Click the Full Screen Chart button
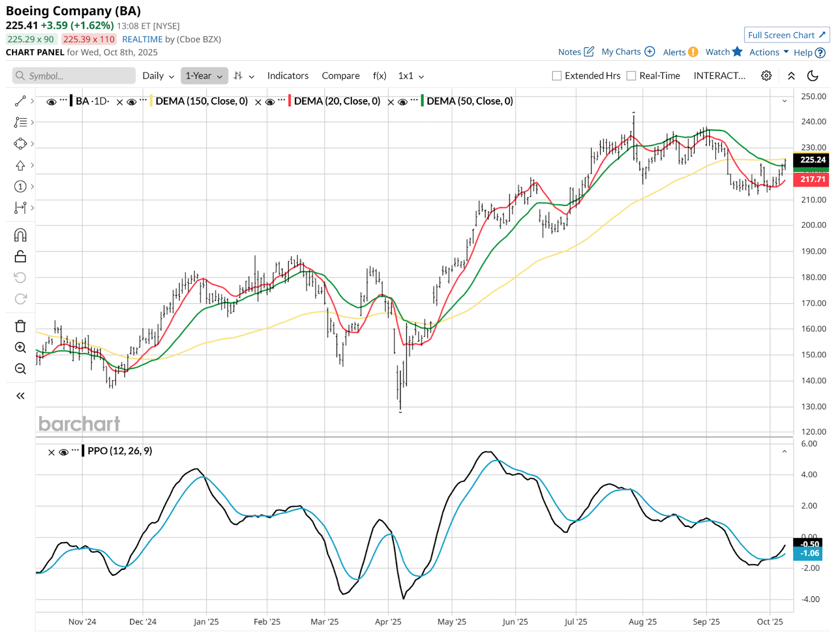The image size is (840, 632). click(786, 35)
